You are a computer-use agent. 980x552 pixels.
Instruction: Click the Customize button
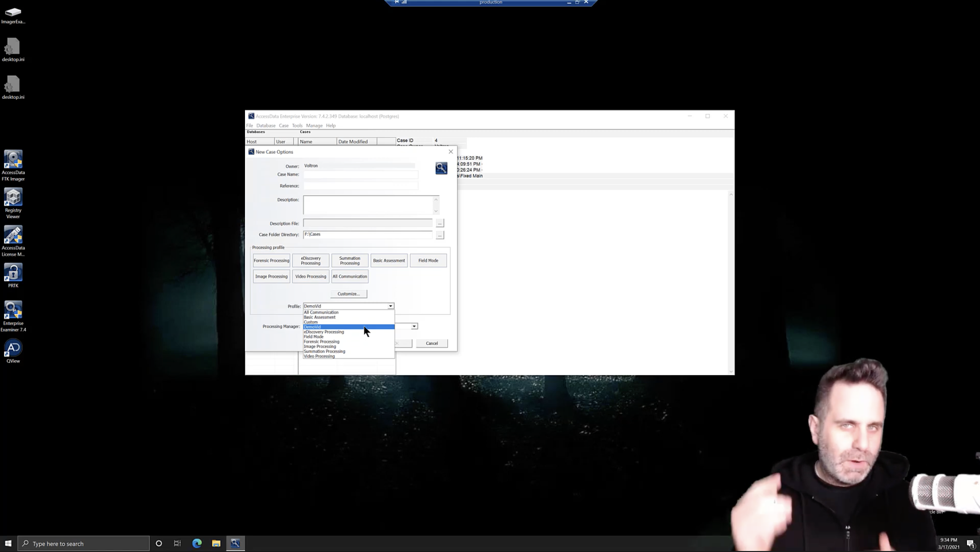pos(348,293)
